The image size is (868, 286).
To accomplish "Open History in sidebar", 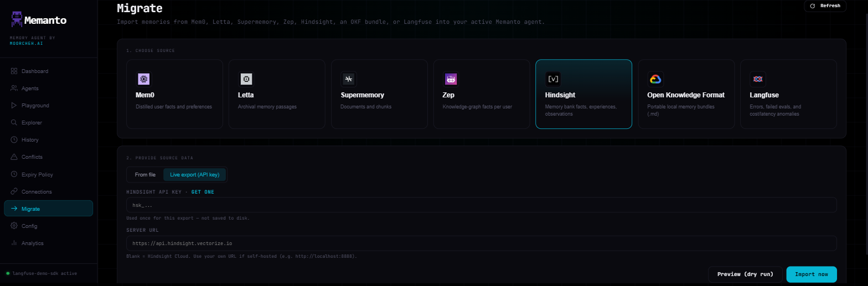I will [x=48, y=140].
